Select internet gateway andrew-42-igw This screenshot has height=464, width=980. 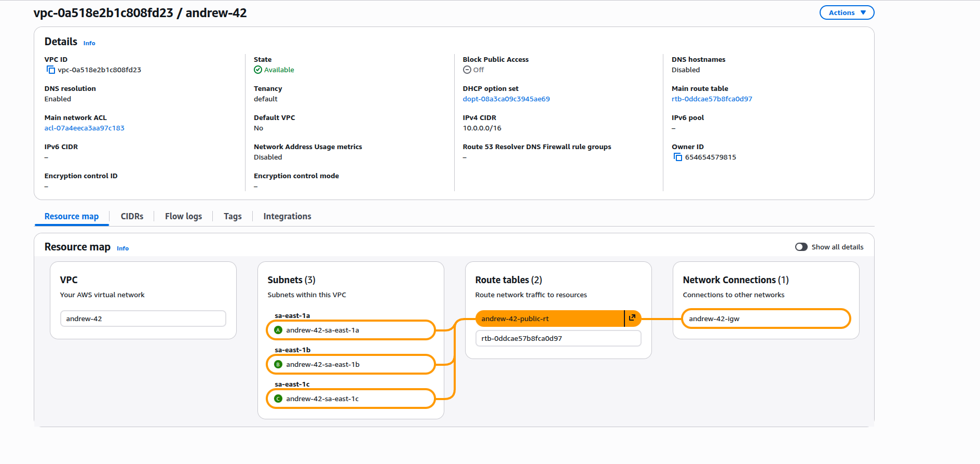[x=766, y=319]
